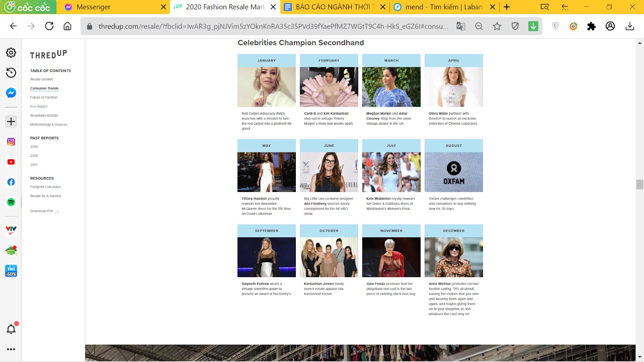This screenshot has width=644, height=362.
Task: Click the zoom-out magnifier in address bar
Action: click(x=479, y=26)
